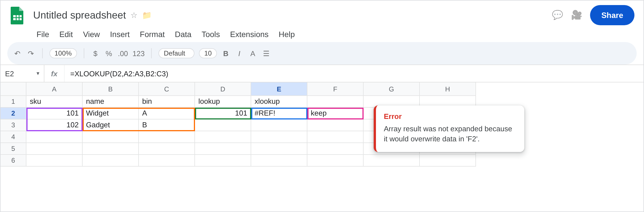The width and height of the screenshot is (644, 212).
Task: Open the 100% zoom dropdown
Action: [63, 53]
